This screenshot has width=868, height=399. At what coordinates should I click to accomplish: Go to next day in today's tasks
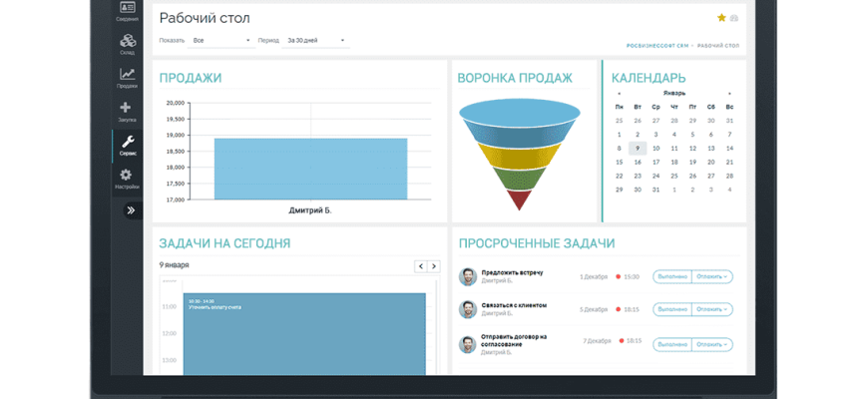[x=434, y=266]
